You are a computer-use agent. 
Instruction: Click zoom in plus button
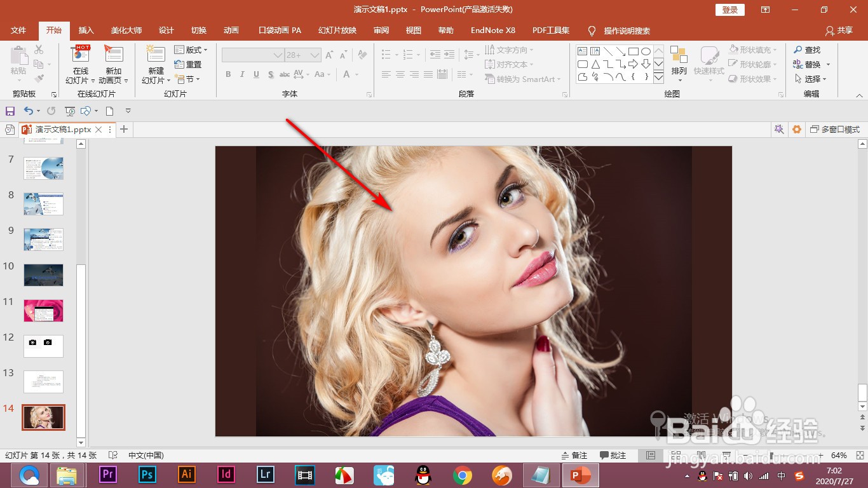pos(821,455)
